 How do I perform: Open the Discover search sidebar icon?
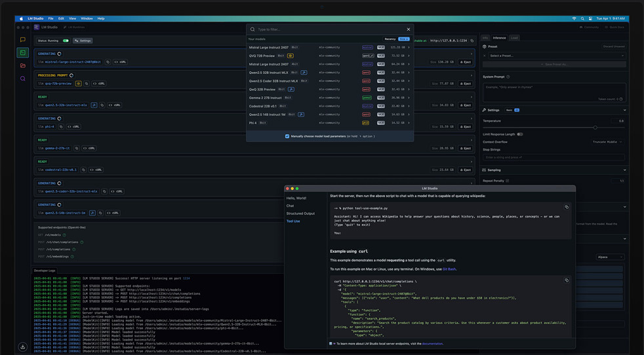(x=23, y=79)
